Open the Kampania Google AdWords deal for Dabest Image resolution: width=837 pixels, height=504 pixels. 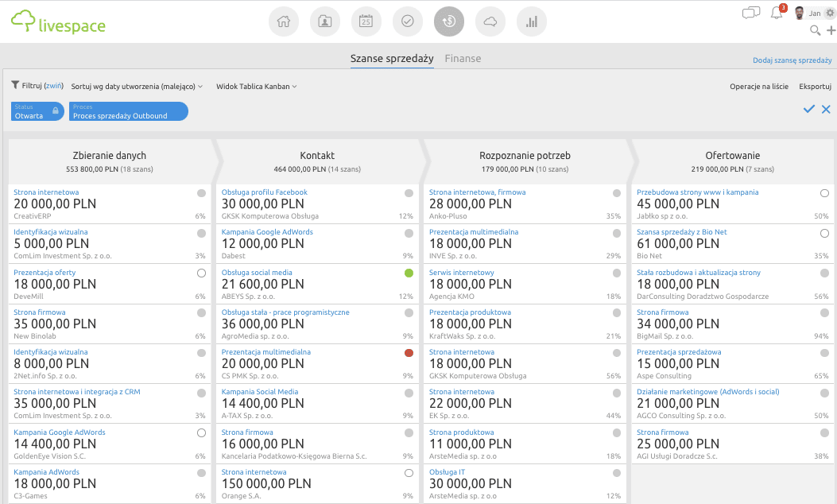click(267, 232)
